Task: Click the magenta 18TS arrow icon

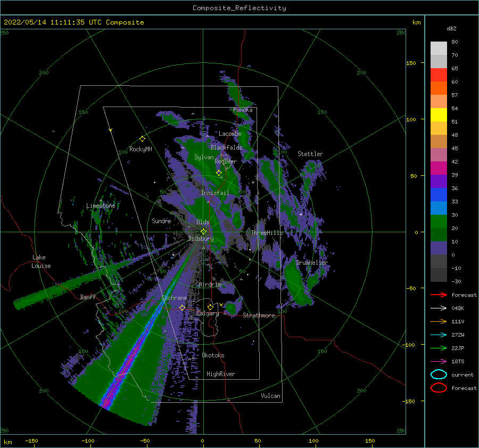Action: 439,362
